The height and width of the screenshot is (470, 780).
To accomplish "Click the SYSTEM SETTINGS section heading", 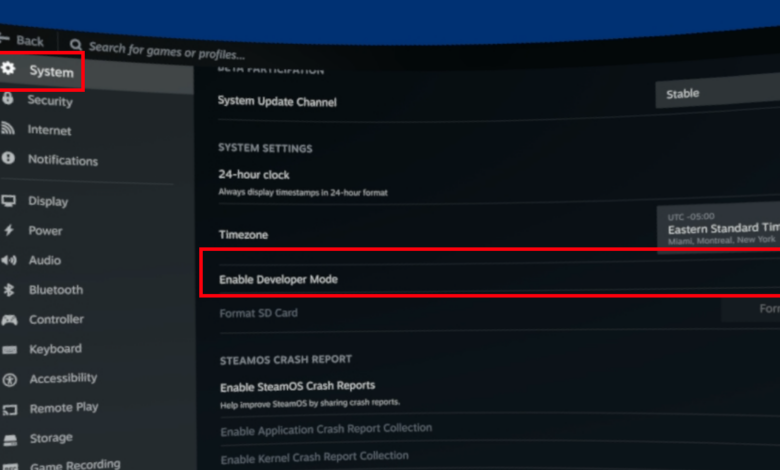I will 265,148.
